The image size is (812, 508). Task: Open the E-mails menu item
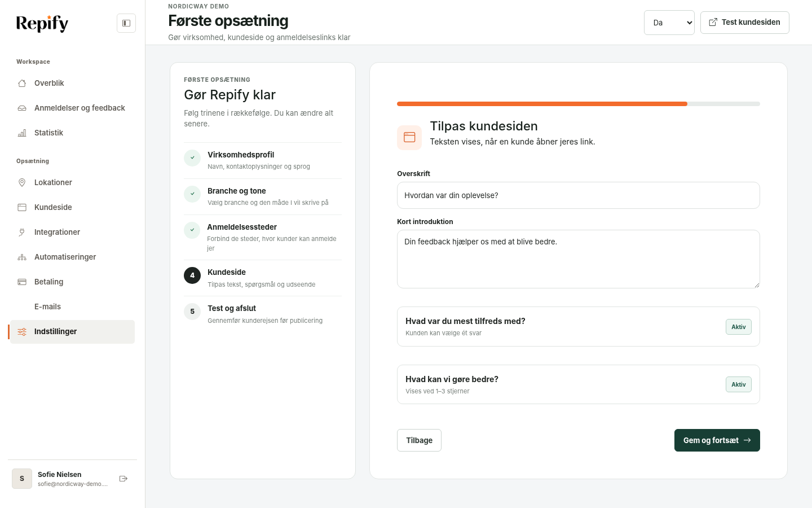(72, 306)
